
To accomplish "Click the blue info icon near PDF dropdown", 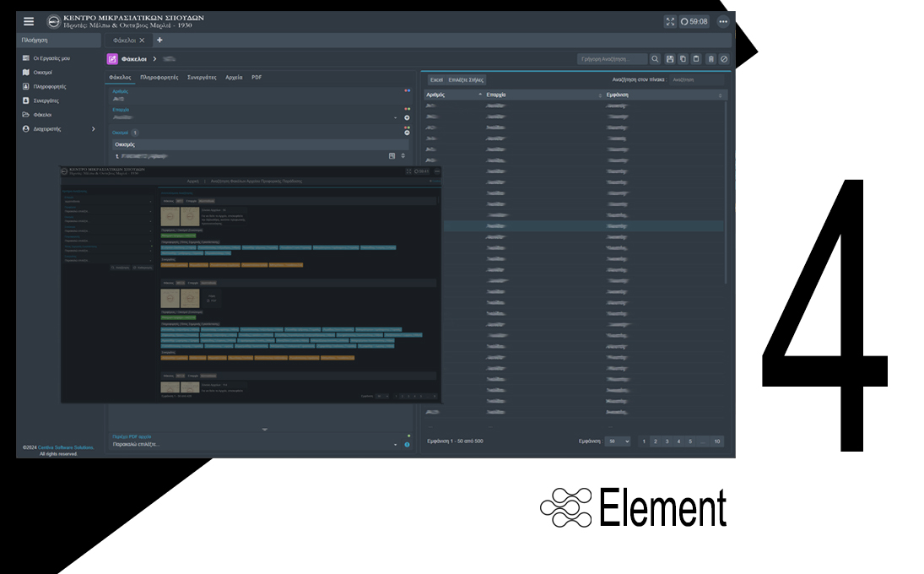I will [407, 444].
